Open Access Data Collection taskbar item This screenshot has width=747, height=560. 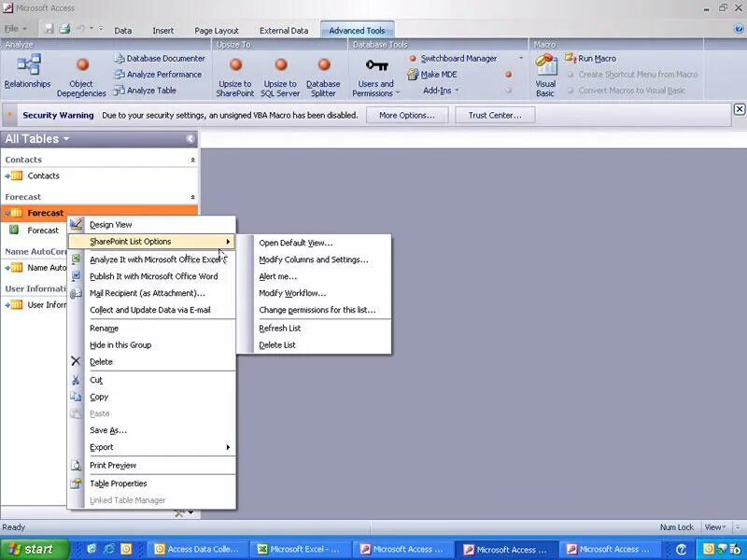point(200,549)
